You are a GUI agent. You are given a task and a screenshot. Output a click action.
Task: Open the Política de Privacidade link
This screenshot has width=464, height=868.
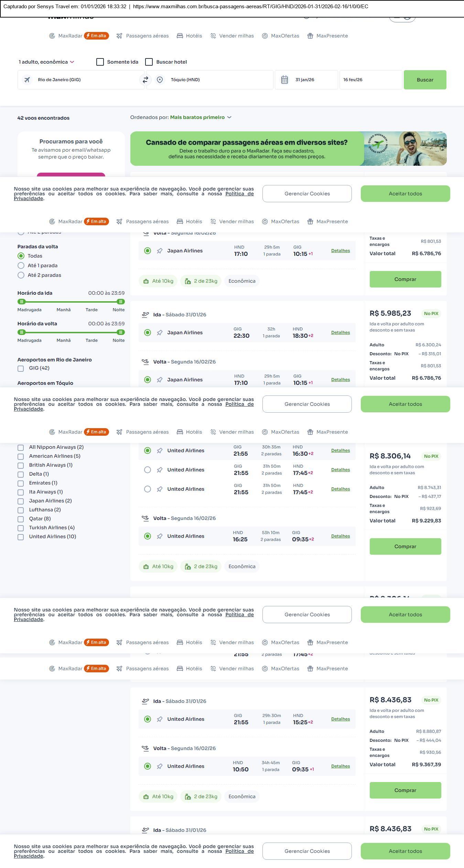(239, 194)
